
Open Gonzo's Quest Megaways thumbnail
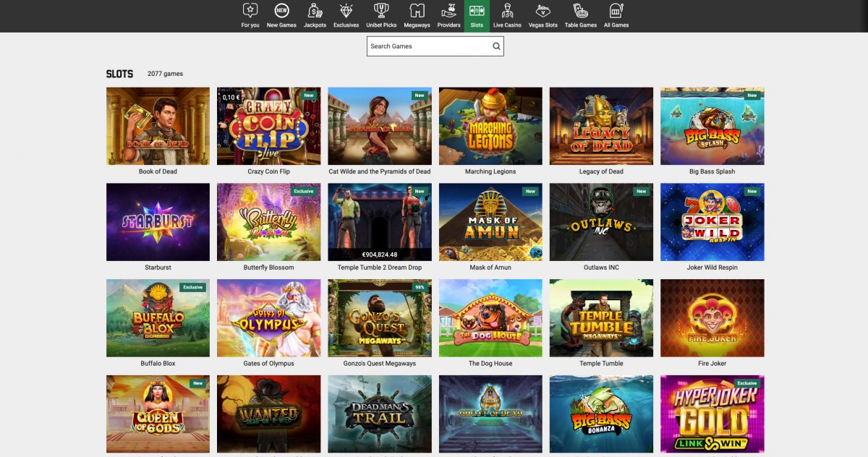pos(380,318)
